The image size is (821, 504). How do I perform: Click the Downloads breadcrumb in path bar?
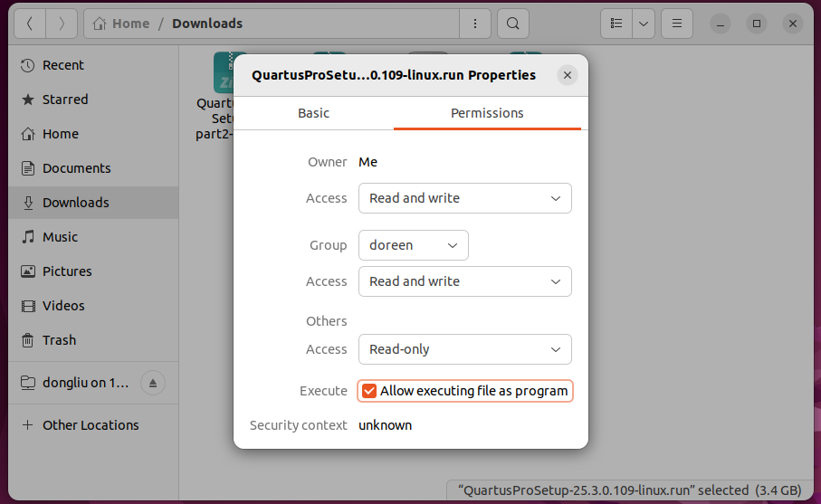207,24
